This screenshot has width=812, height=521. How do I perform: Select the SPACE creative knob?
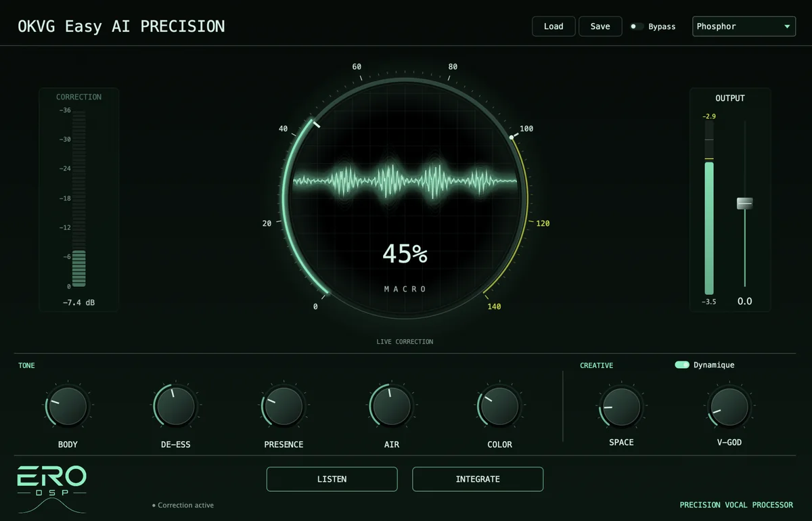click(621, 405)
